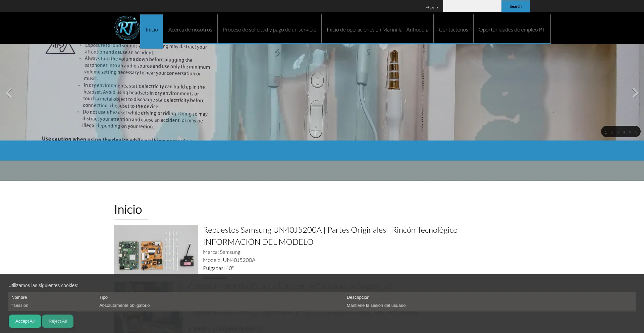
Task: Open Acerca de nosotros page
Action: point(190,30)
